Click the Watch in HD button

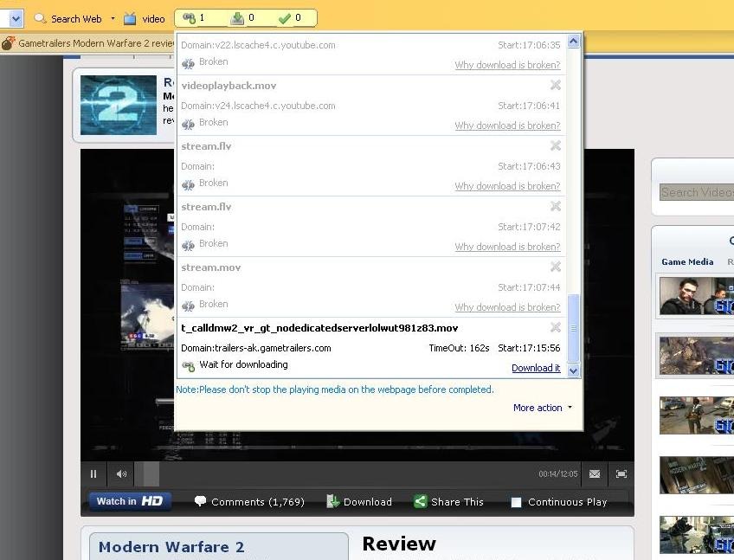(130, 501)
